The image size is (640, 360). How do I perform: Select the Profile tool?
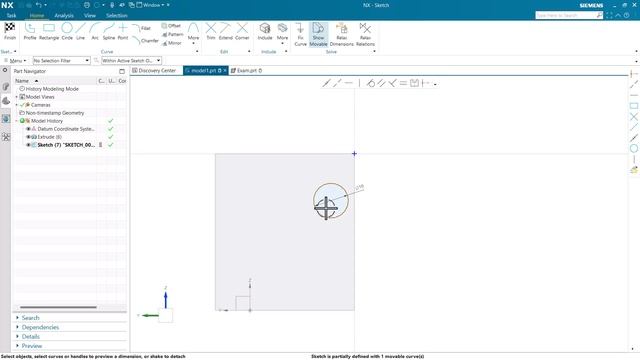(x=30, y=31)
